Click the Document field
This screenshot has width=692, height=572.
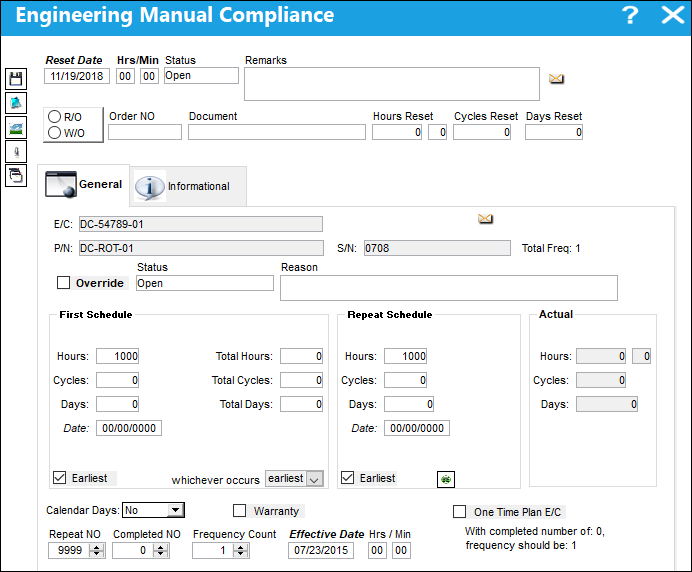pyautogui.click(x=277, y=132)
